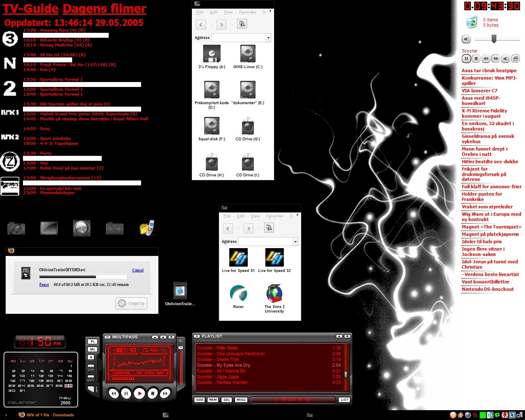
Task: Open the Edit menu in games window
Action: coord(241,216)
